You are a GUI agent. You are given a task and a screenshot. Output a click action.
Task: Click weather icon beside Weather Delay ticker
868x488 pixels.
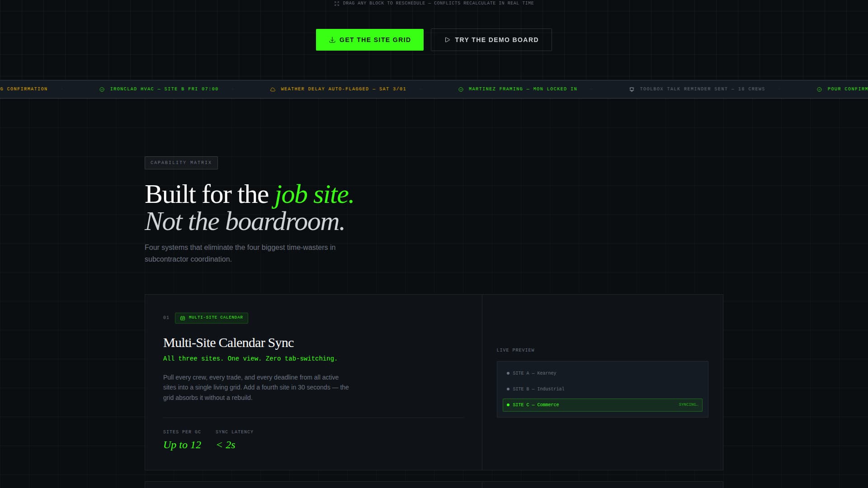pyautogui.click(x=273, y=89)
